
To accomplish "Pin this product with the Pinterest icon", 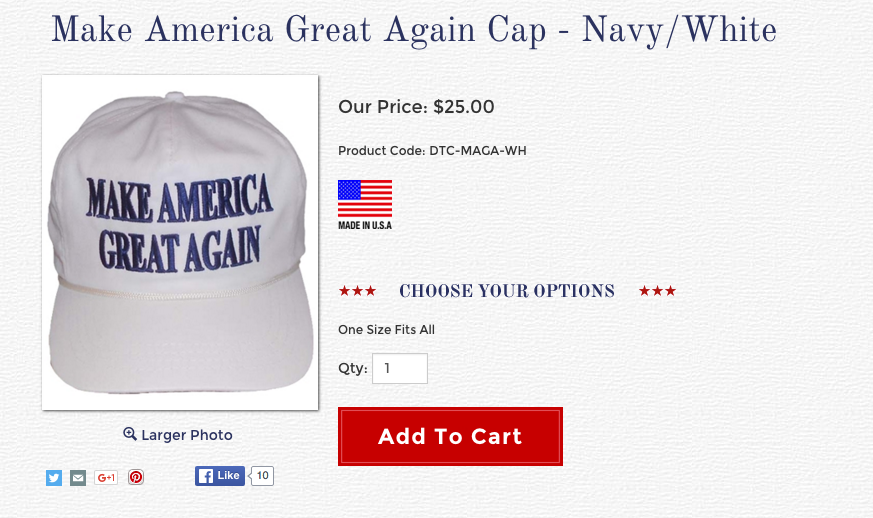I will click(x=136, y=477).
